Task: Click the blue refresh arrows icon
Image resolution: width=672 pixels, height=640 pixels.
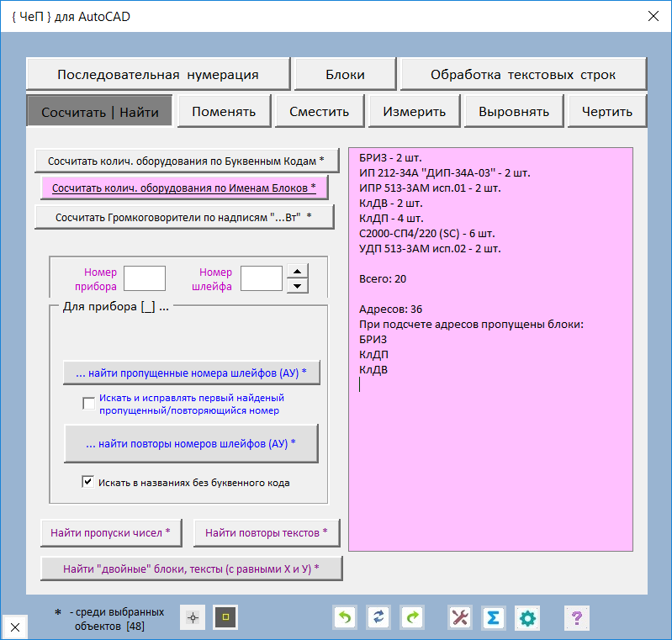Action: pos(378,618)
